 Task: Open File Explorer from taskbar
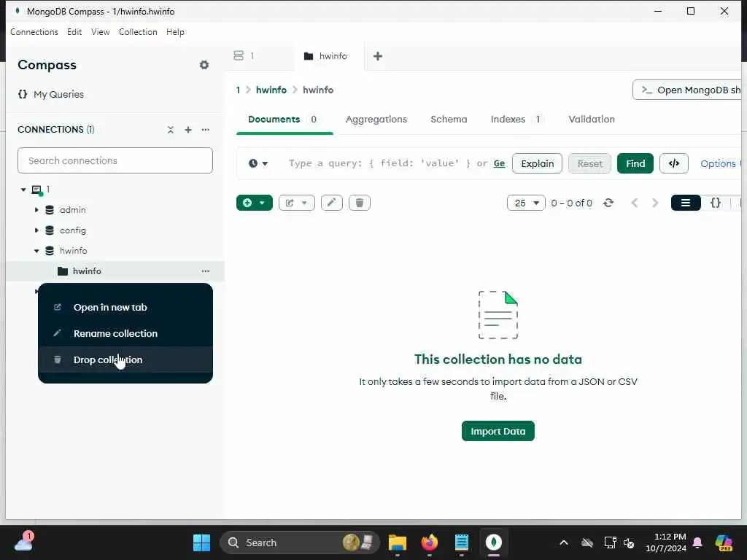click(398, 542)
